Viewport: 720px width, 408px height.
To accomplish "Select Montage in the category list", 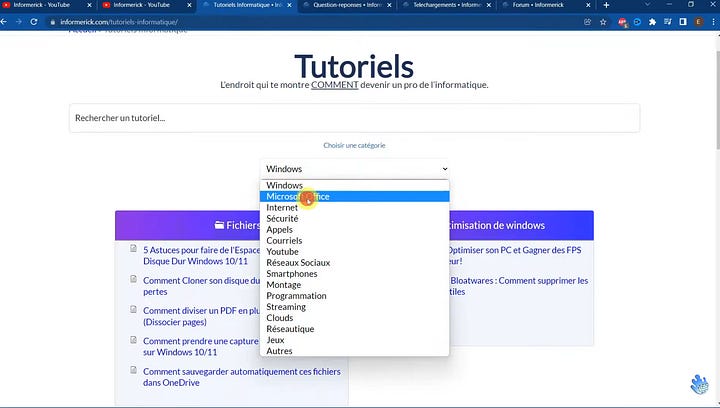I will [x=354, y=285].
